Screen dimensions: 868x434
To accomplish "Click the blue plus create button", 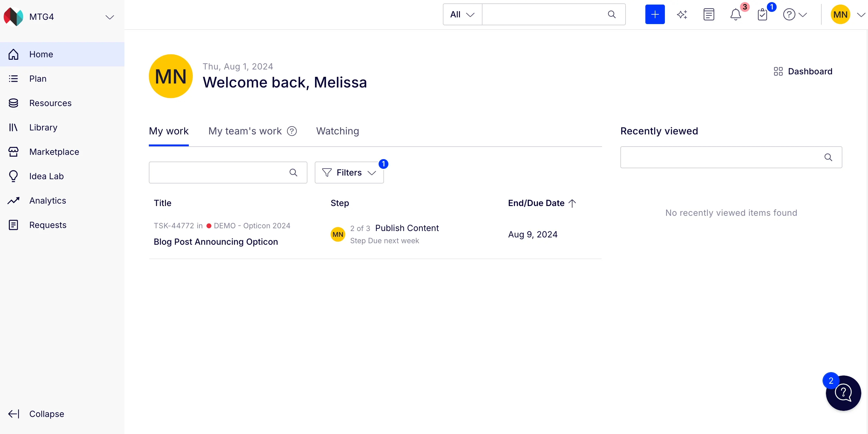I will click(655, 15).
